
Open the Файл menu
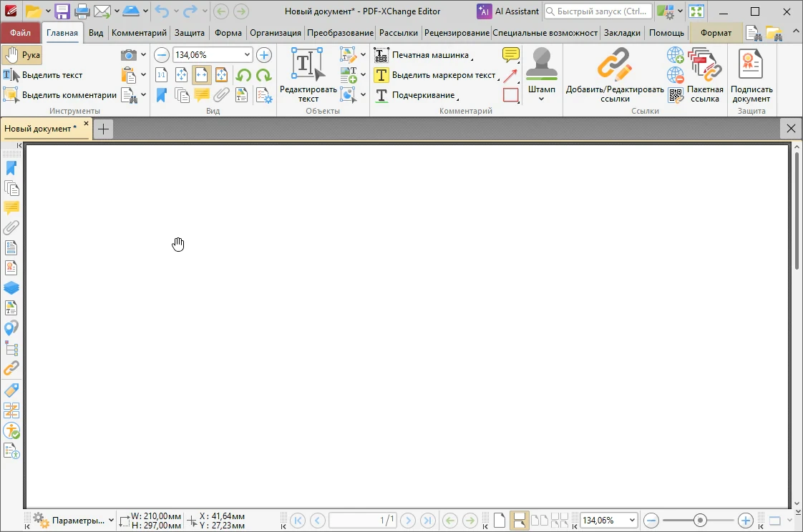pyautogui.click(x=21, y=33)
